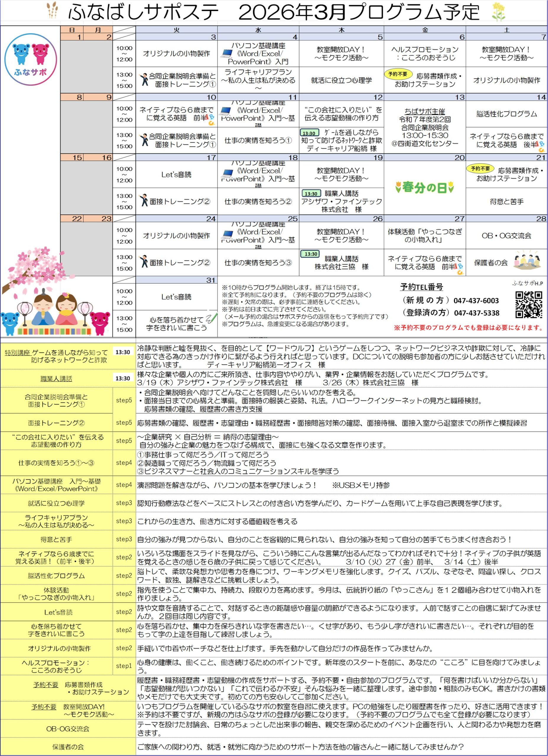
Task: Click the pencil icon in March 31 handwriting cell
Action: tap(211, 318)
